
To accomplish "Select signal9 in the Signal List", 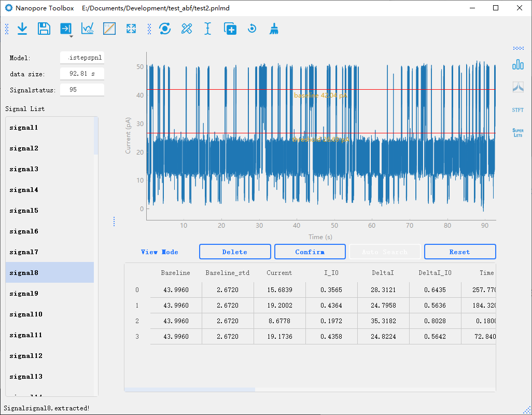I will click(x=50, y=293).
